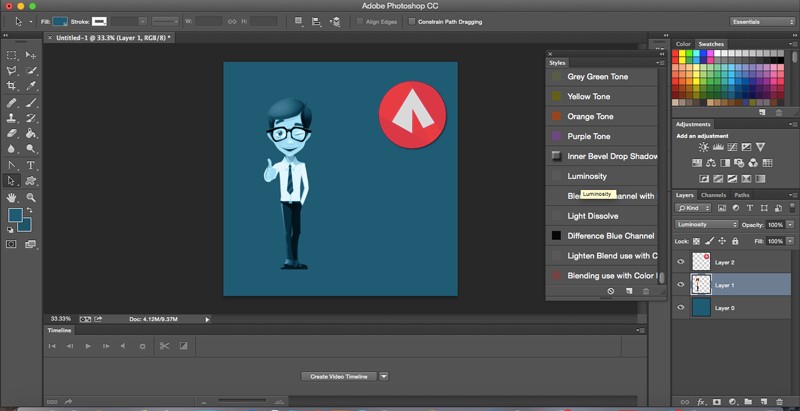Open the Fill percentage dropdown arrow
This screenshot has width=800, height=411.
click(x=790, y=241)
